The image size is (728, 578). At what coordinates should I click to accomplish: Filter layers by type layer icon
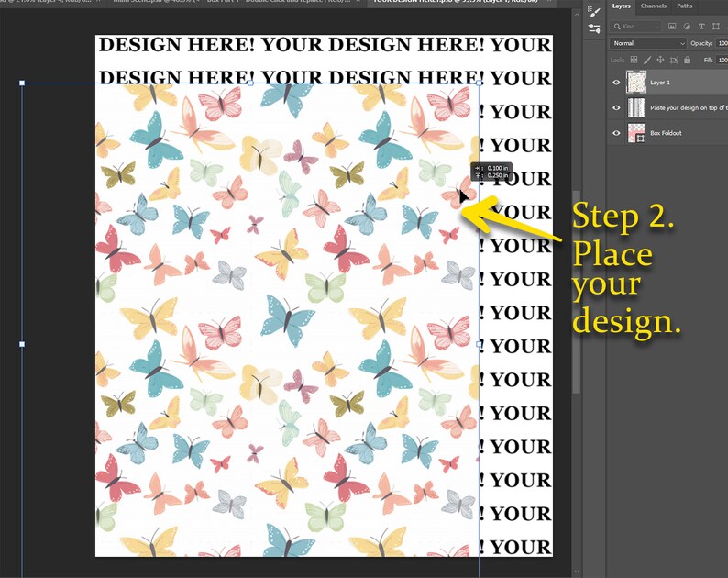click(x=701, y=27)
